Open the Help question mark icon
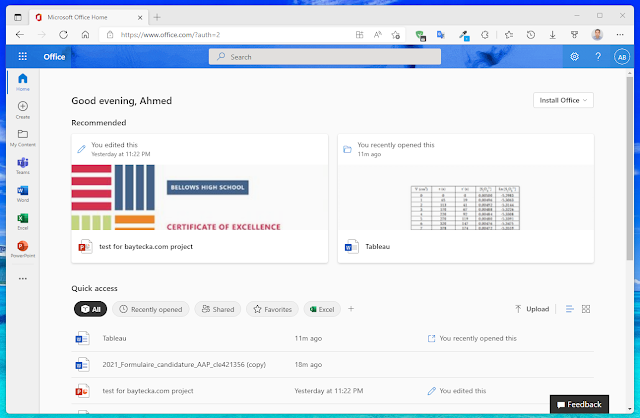The image size is (640, 418). point(598,57)
